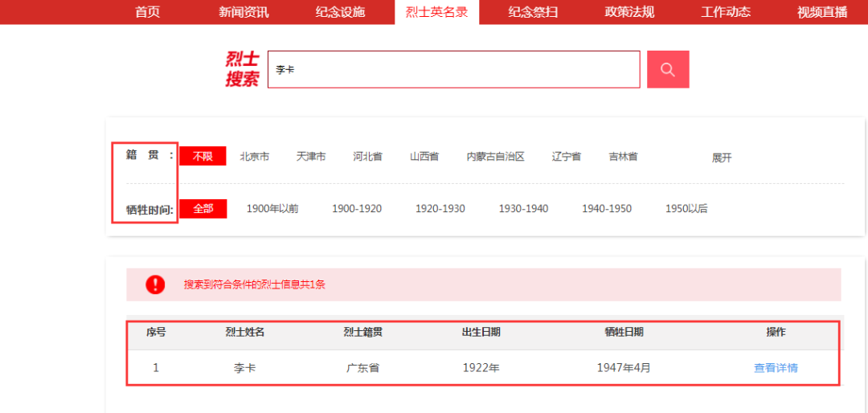868x413 pixels.
Task: Filter origin by 北京市
Action: pos(254,157)
